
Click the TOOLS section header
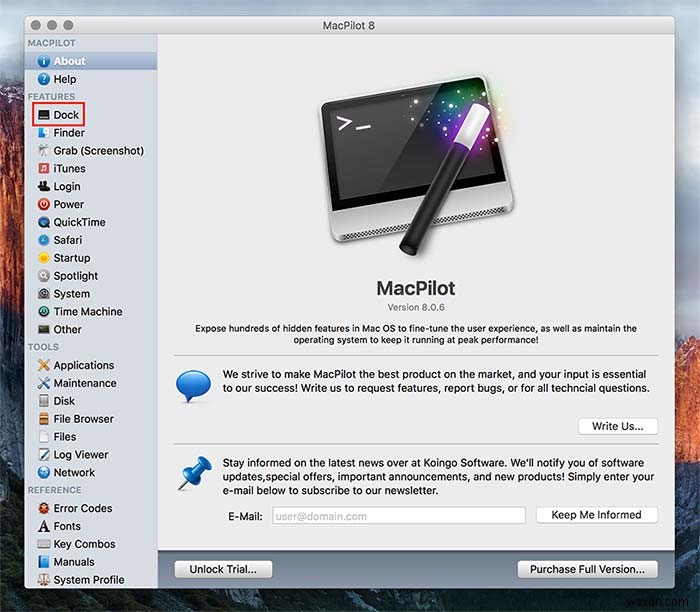pyautogui.click(x=43, y=347)
